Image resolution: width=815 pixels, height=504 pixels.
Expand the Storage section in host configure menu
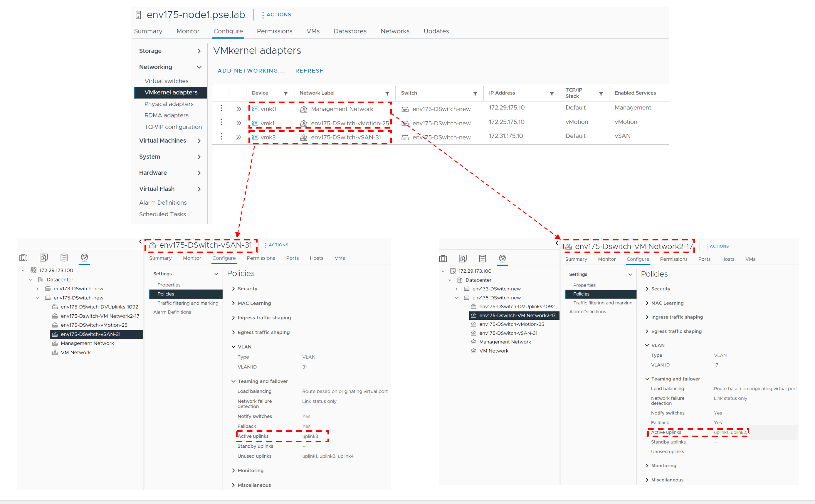tap(199, 51)
